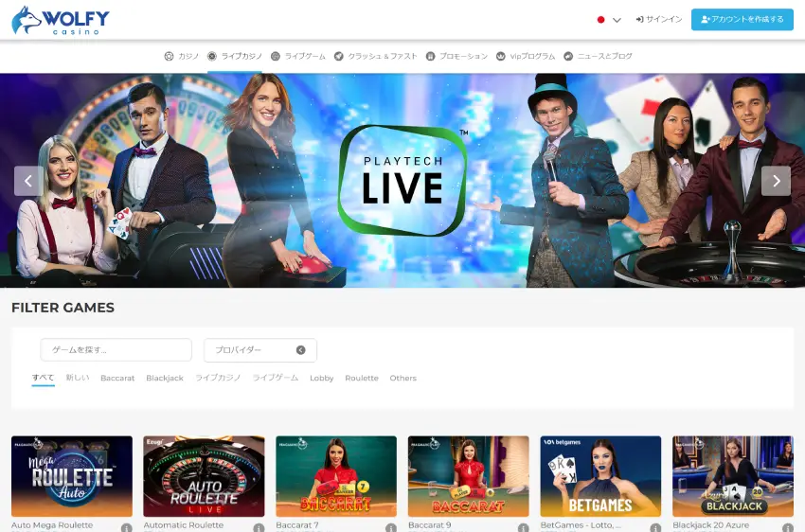Screen dimensions: 805x532
Task: Select the ライブカジノ filter tab
Action: point(218,378)
